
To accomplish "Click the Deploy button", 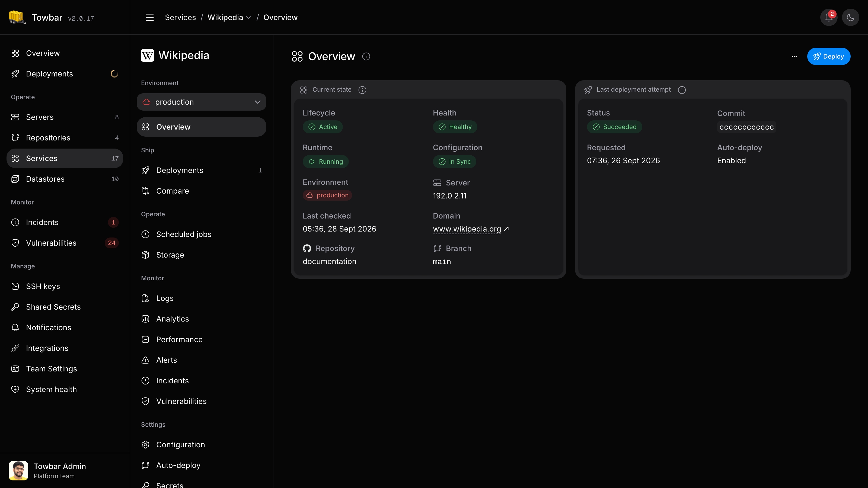I will click(x=829, y=56).
